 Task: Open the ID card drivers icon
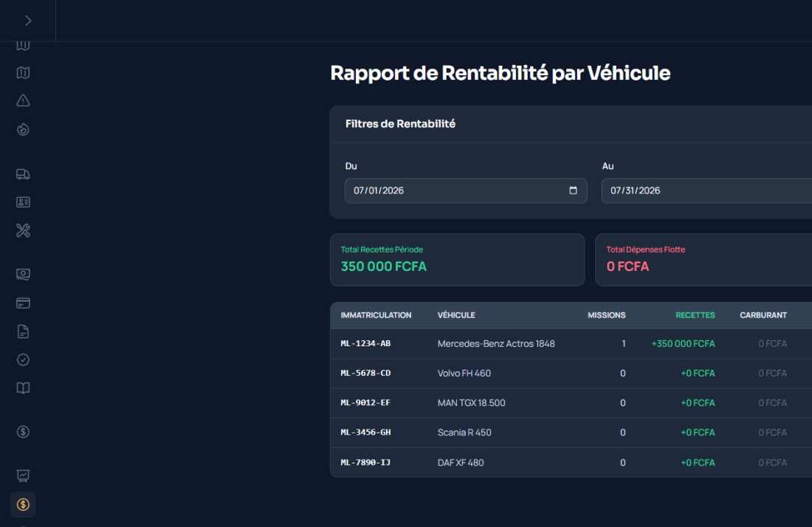tap(23, 202)
